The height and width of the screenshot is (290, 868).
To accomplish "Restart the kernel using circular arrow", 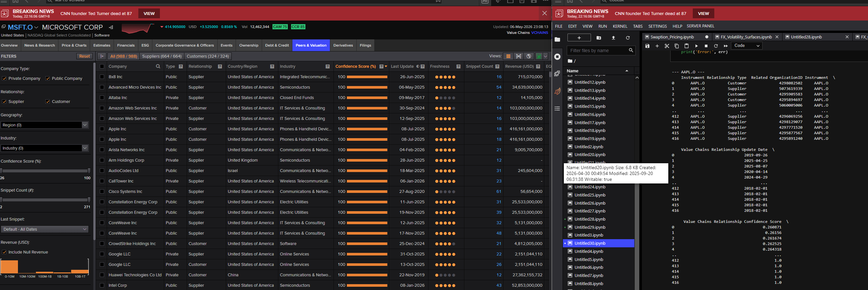I will (x=716, y=46).
